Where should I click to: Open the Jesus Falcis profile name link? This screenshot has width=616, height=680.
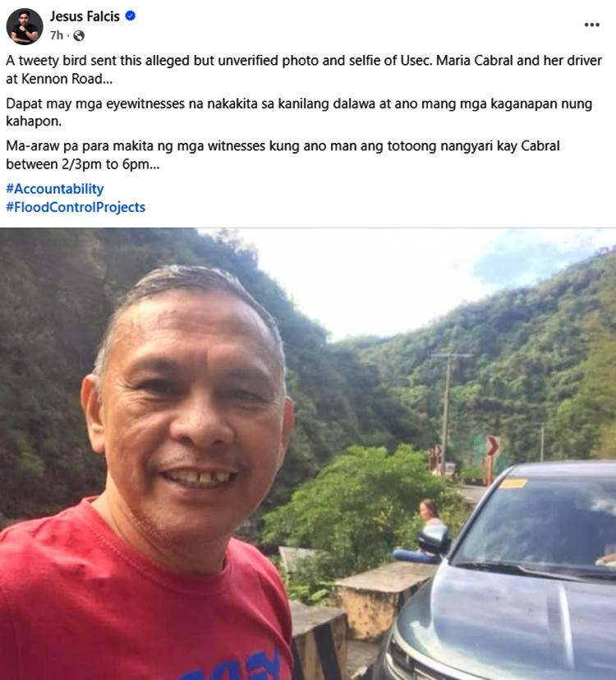[85, 16]
